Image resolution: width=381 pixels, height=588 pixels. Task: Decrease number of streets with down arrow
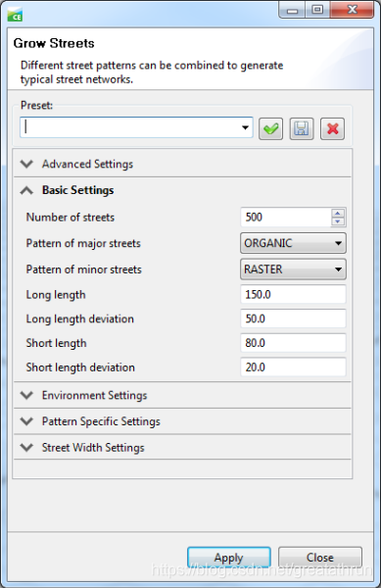tap(338, 221)
